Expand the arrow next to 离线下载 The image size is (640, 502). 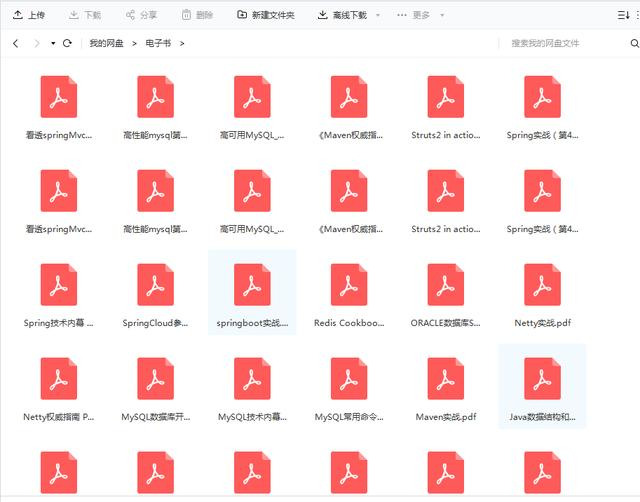378,16
